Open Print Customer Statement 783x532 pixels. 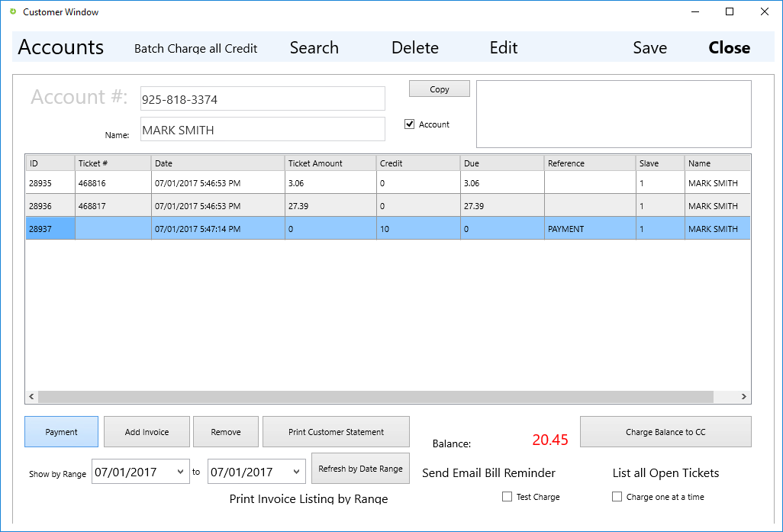click(x=336, y=431)
